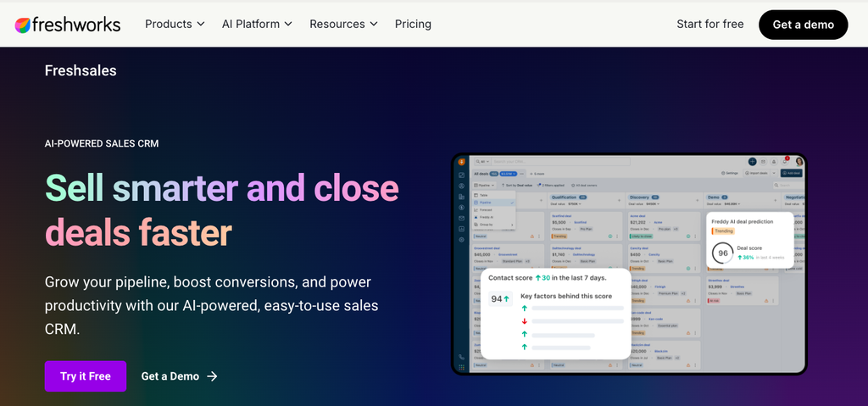868x406 pixels.
Task: Click the AI-POWERED SALES CRM tagline
Action: click(102, 143)
